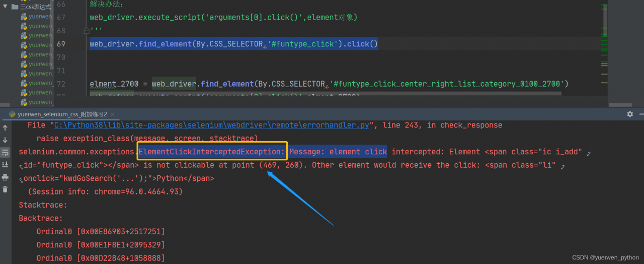Toggle soft-wrap in the run console

pyautogui.click(x=5, y=152)
